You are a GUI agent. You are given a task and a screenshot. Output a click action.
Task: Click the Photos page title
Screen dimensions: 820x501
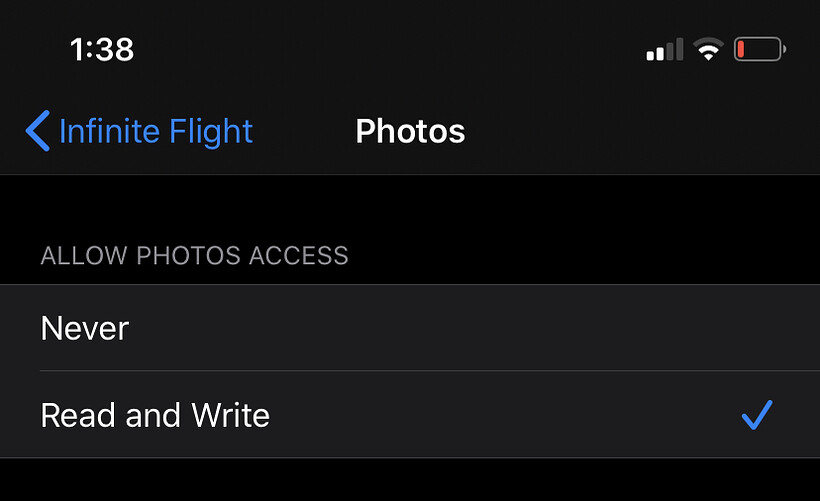pyautogui.click(x=410, y=131)
